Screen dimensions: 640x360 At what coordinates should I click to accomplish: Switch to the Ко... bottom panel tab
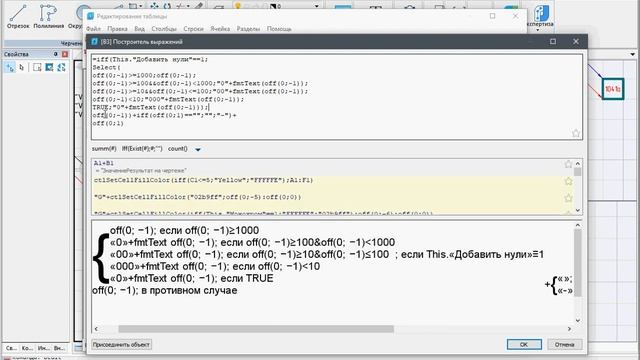point(27,348)
